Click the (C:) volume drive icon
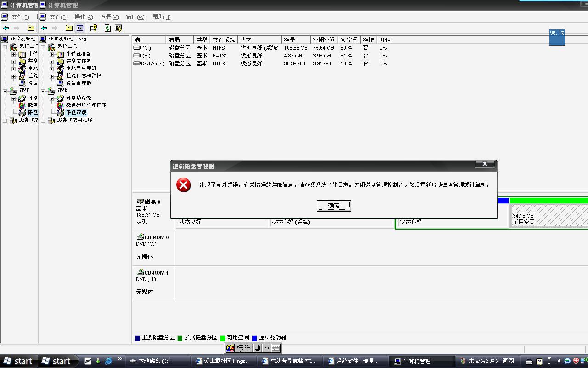 pyautogui.click(x=137, y=48)
